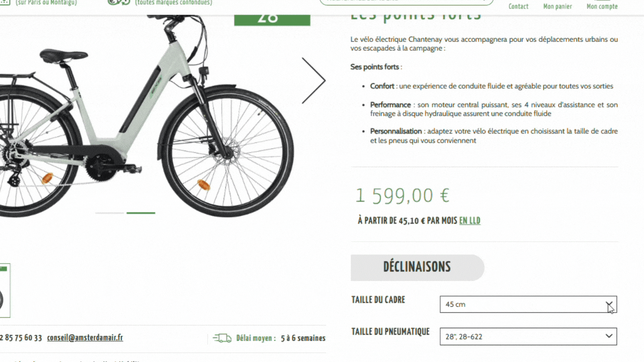Screen dimensions: 644x362
Task: Select the first grey carousel indicator
Action: (x=109, y=213)
